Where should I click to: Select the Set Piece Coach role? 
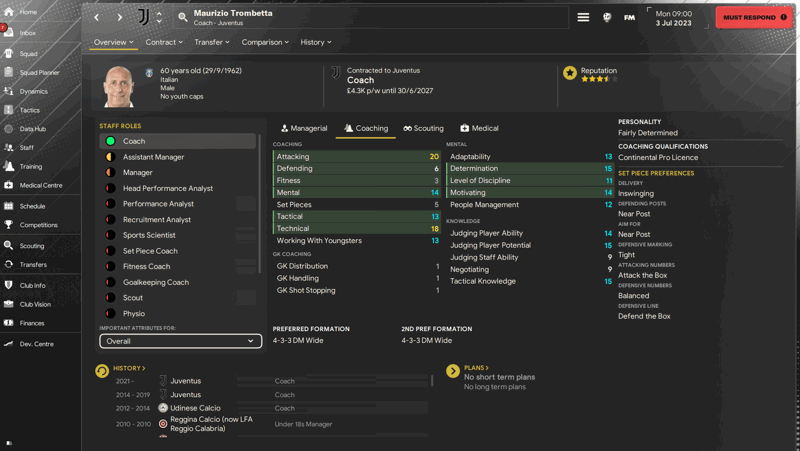[178, 251]
